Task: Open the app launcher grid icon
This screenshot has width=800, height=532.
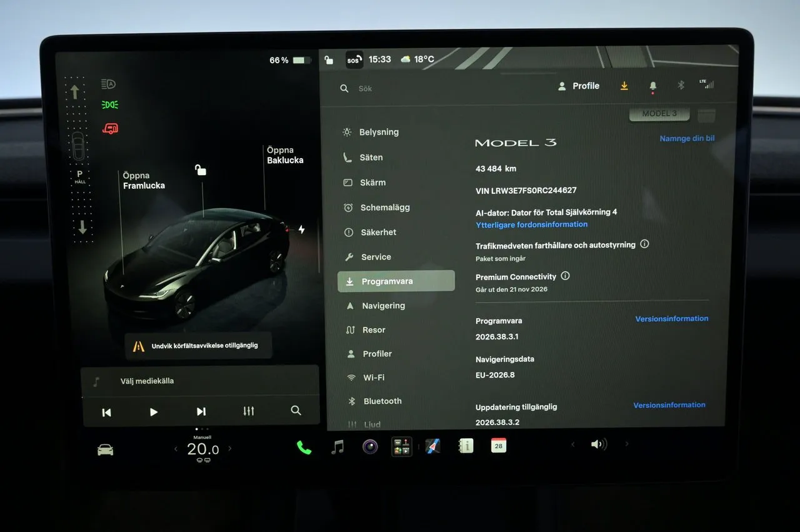Action: pos(402,446)
